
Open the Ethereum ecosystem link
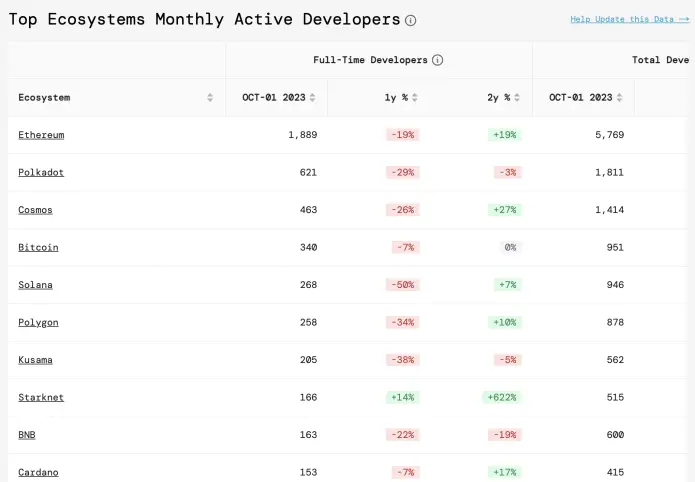coord(41,135)
